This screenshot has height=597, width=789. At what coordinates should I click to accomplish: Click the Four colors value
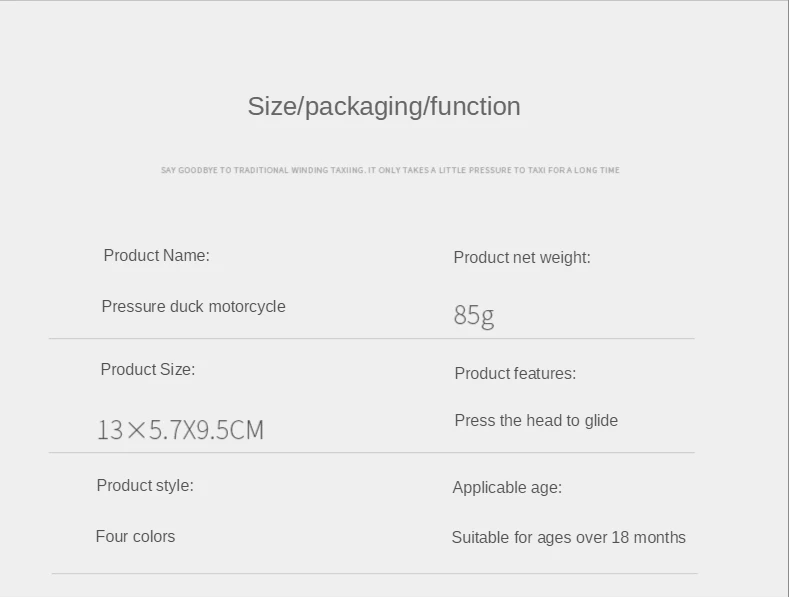(x=135, y=537)
